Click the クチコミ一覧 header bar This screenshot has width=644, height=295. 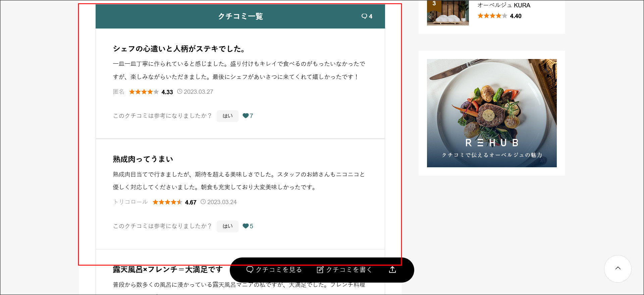(240, 16)
